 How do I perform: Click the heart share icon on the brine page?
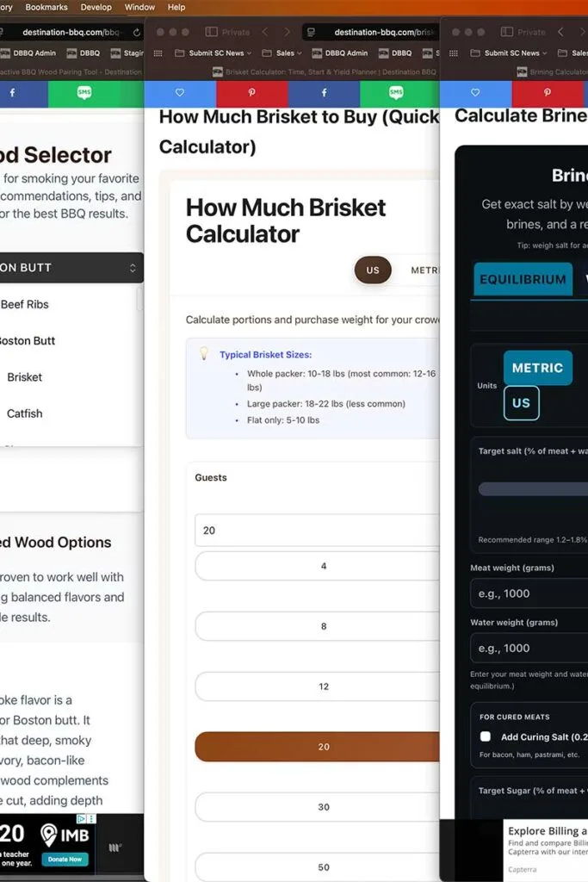(x=475, y=90)
